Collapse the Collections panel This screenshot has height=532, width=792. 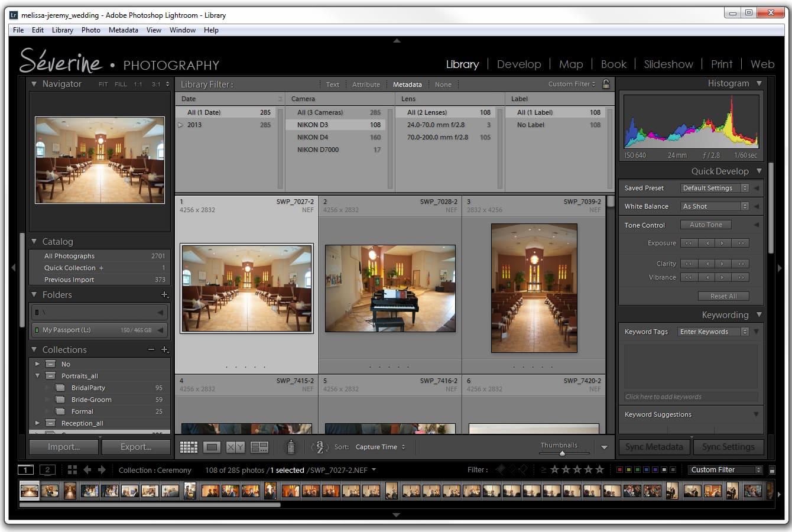click(34, 349)
